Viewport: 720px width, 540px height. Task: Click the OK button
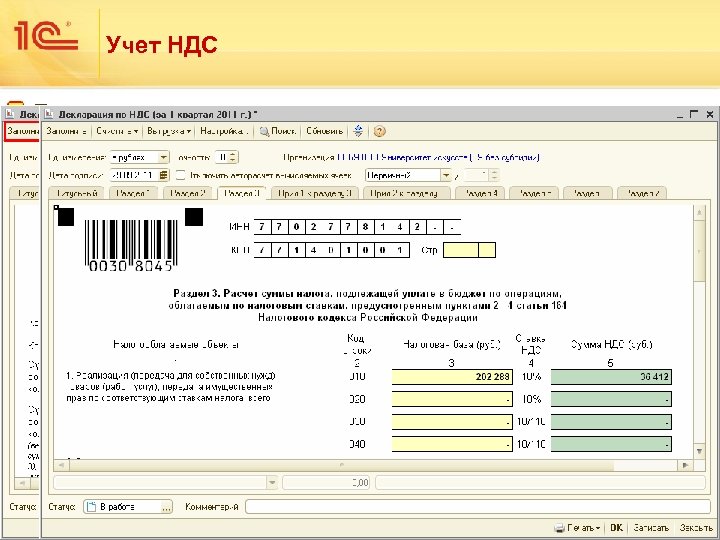pyautogui.click(x=617, y=528)
